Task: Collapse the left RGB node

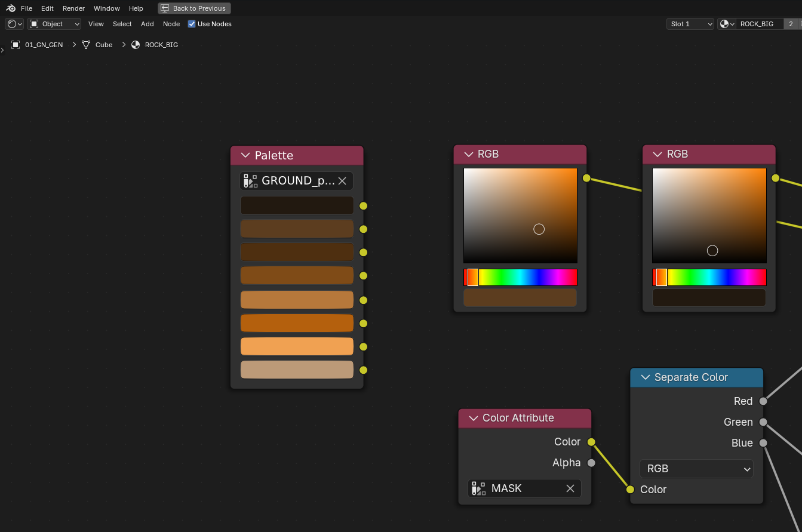Action: click(468, 154)
